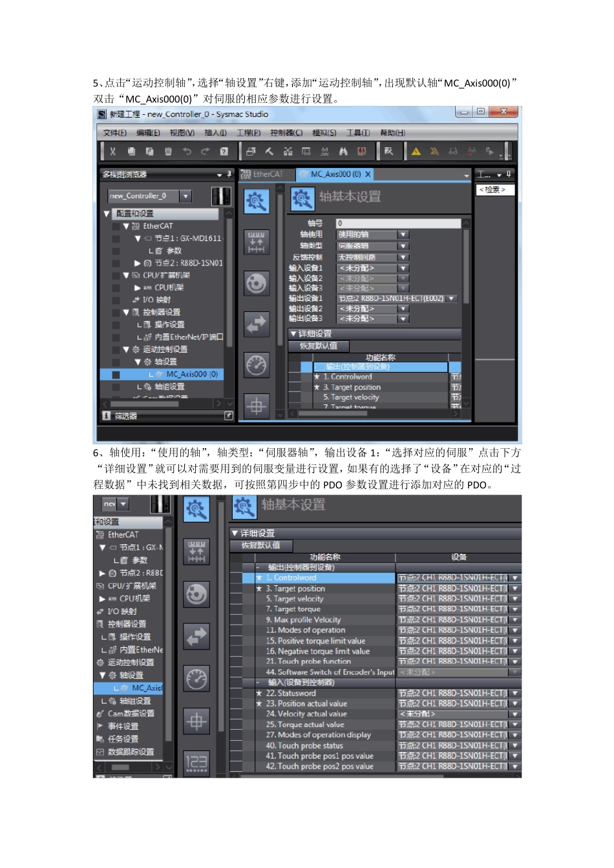Screen dimensions: 614x868
Task: Select I/O 映射 in the step 5 tree
Action: coord(156,300)
